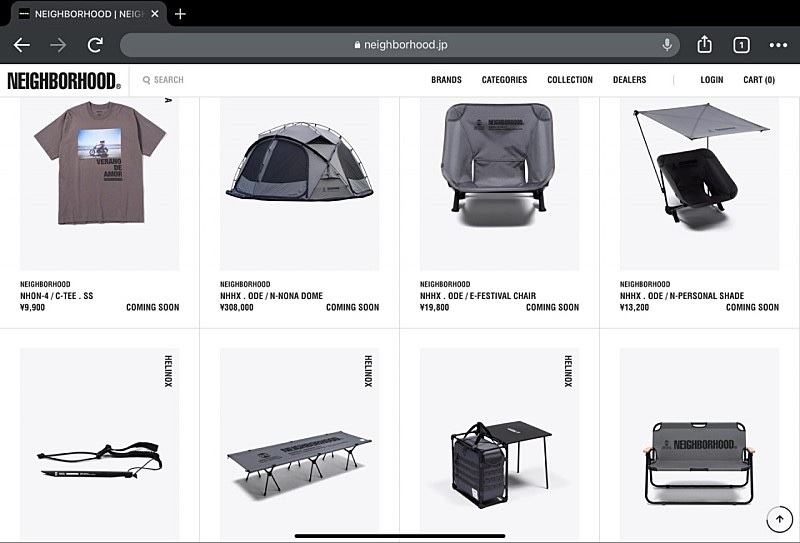The height and width of the screenshot is (543, 800).
Task: Tap the microphone voice search icon
Action: click(667, 45)
